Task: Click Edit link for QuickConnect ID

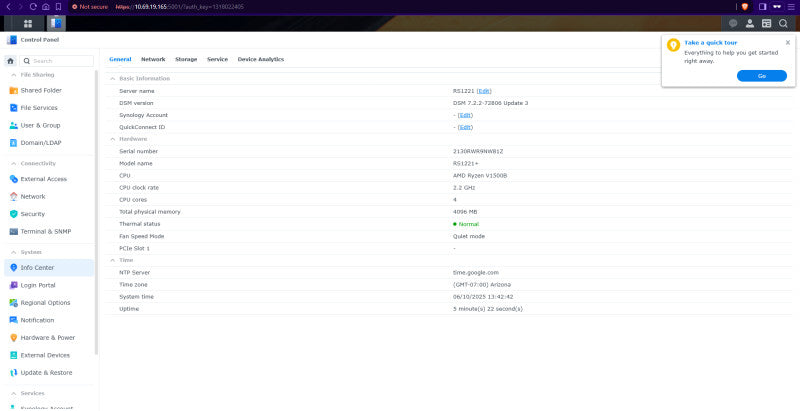Action: (x=465, y=127)
